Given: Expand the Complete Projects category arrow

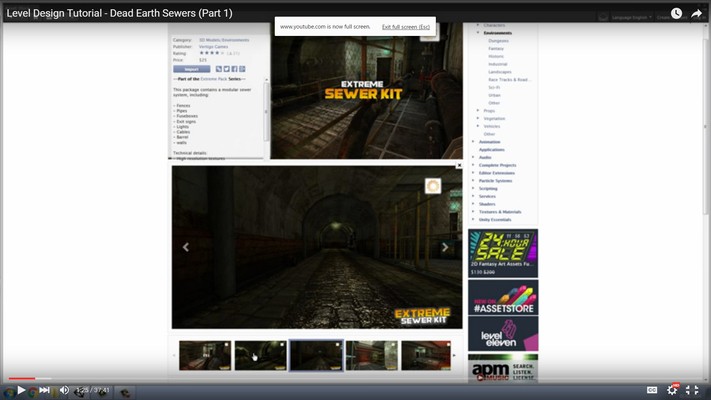Looking at the screenshot, I should click(x=473, y=165).
